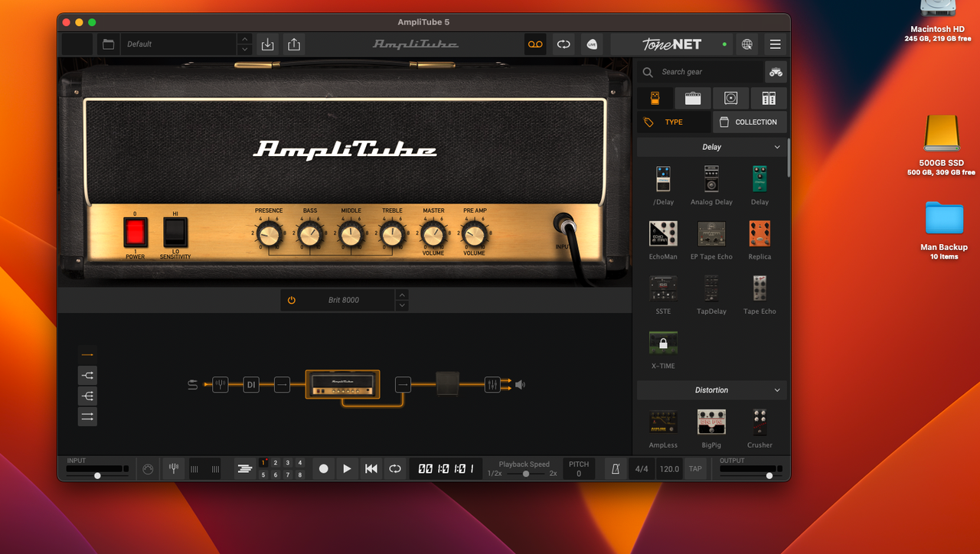
Task: Open Brit 8000 amp model selector
Action: [344, 300]
